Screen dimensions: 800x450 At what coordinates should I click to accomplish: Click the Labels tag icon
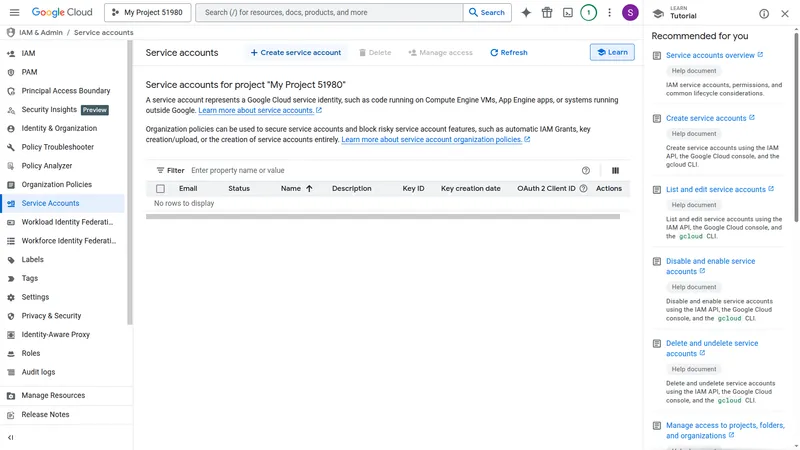tap(11, 260)
